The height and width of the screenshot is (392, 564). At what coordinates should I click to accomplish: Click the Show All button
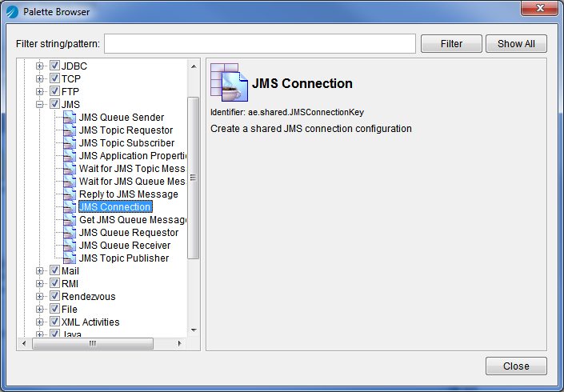click(516, 44)
